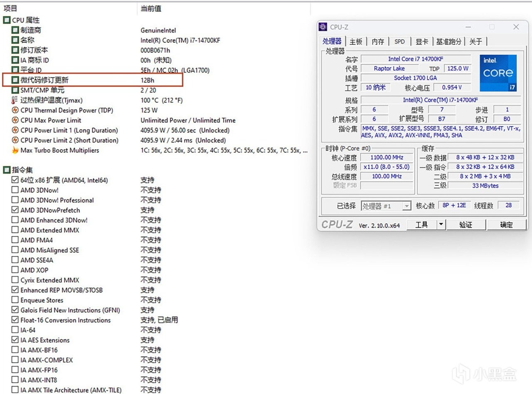Open the 内存 tab
Screen dimensions: 532x394
(x=378, y=42)
